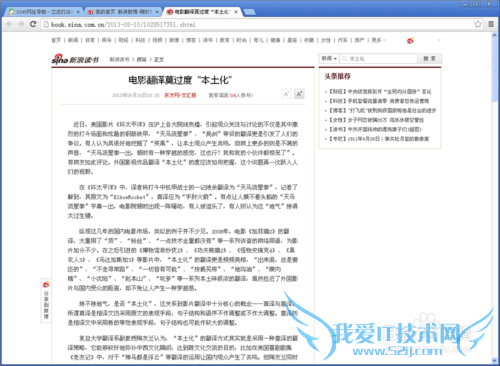
Task: Open 科技 in the top navigation
Action: click(x=140, y=40)
